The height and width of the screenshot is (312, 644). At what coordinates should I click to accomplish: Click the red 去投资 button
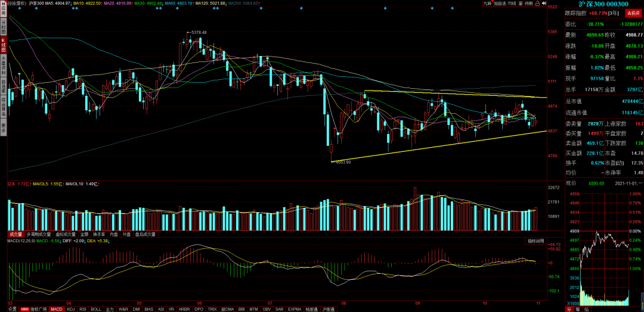click(x=633, y=14)
